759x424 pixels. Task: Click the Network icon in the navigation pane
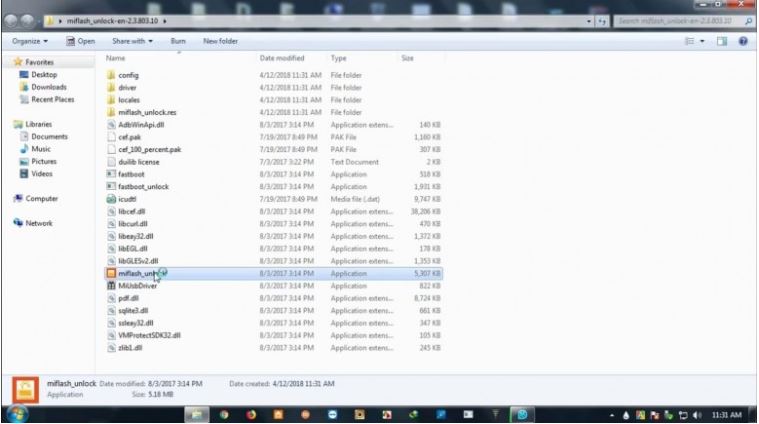18,223
